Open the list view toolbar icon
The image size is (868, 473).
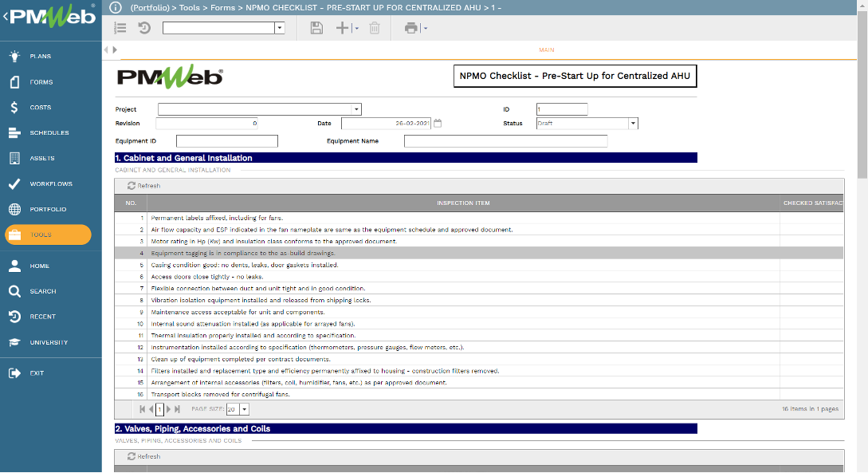click(120, 28)
